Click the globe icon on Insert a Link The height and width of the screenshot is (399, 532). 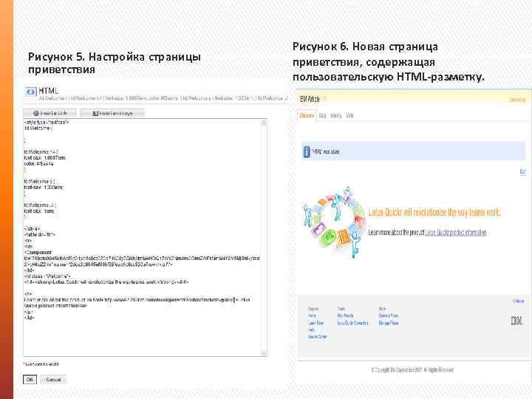(x=36, y=113)
